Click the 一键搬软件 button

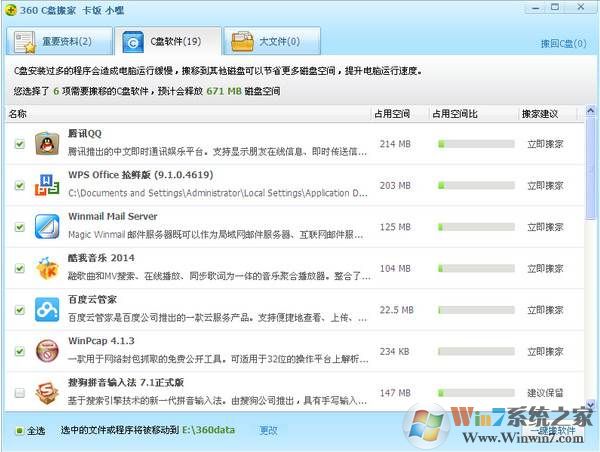pos(554,430)
